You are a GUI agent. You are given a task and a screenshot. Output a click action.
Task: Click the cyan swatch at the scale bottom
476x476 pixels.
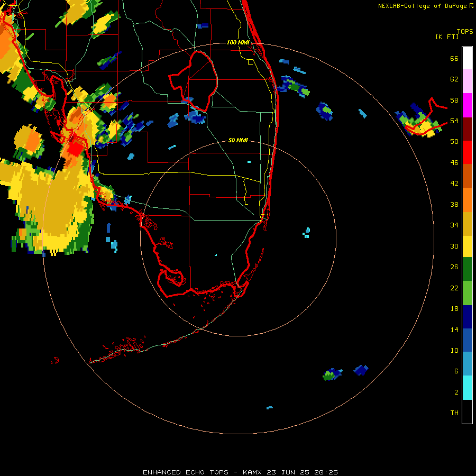pos(467,388)
